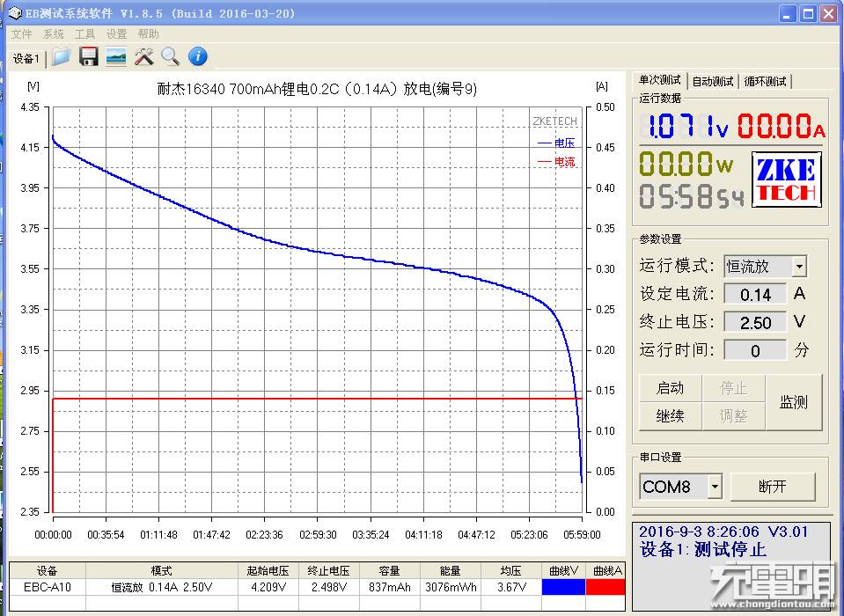
Task: Click the red 曲线A color swatch
Action: point(605,587)
